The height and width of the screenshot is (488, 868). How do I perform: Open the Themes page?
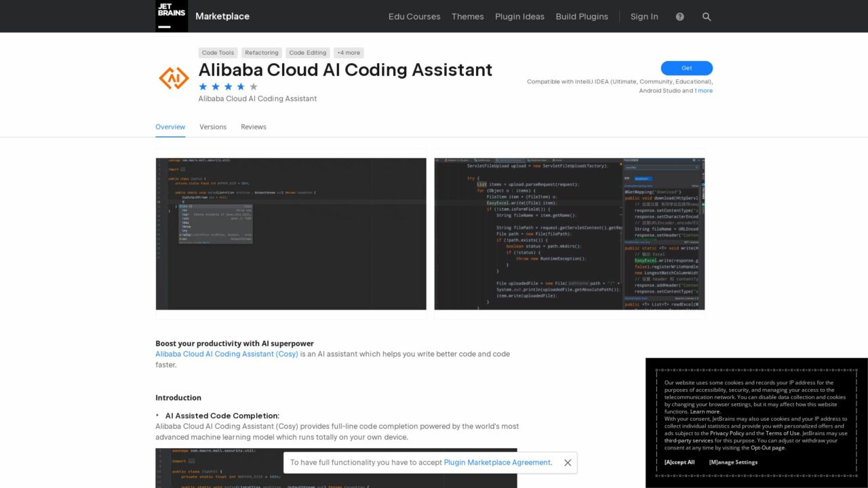pyautogui.click(x=467, y=16)
